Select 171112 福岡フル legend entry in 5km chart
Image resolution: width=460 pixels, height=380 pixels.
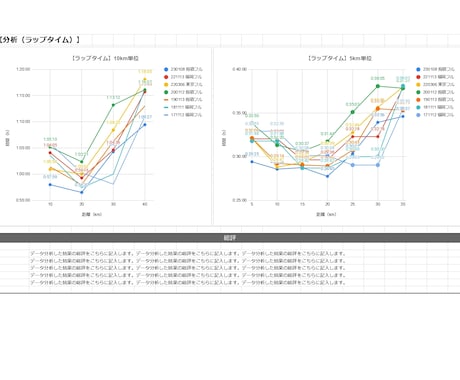[435, 115]
